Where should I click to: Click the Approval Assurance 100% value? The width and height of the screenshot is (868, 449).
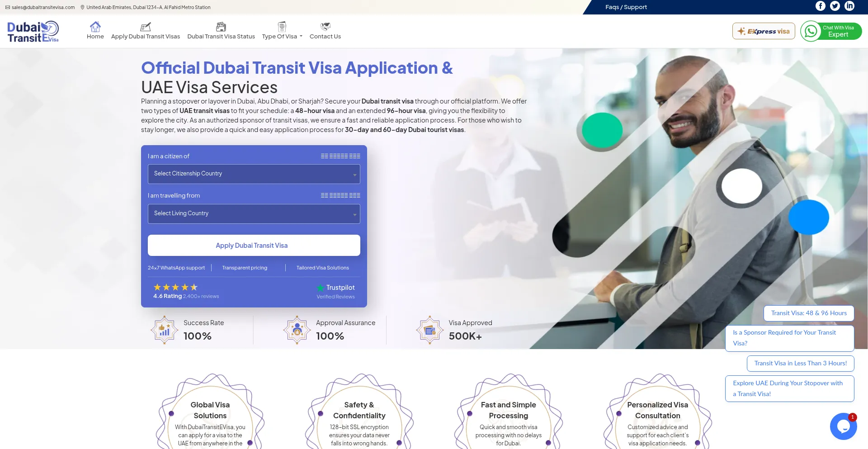click(330, 336)
